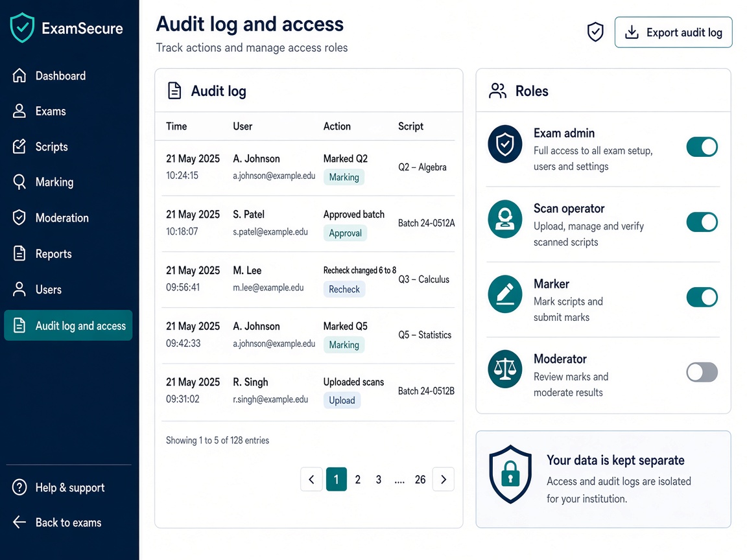
Task: Click the Batch 24-0512A script cell
Action: tap(427, 223)
